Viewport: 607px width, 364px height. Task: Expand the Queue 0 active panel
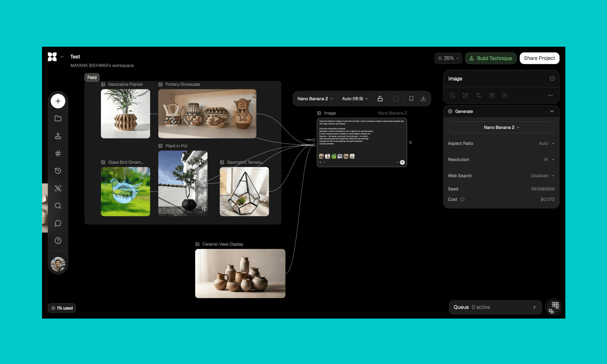point(495,307)
